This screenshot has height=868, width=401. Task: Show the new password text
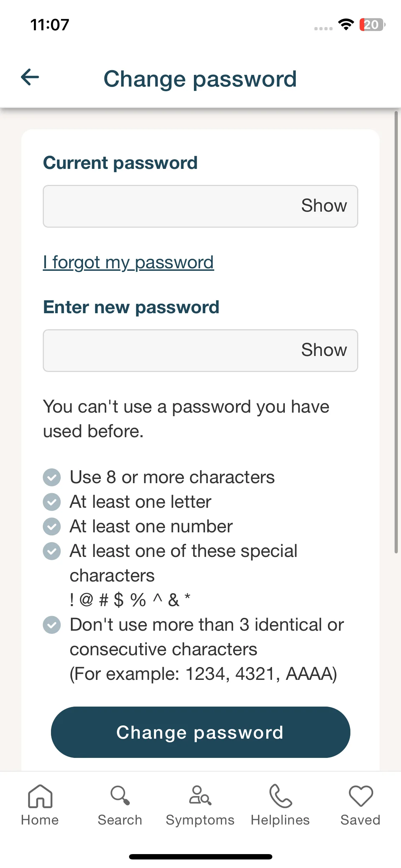click(324, 350)
